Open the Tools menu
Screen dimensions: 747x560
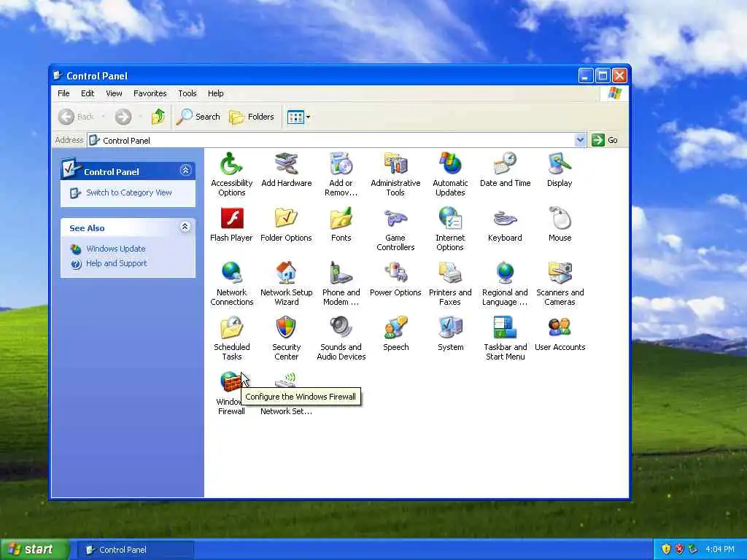pyautogui.click(x=187, y=93)
